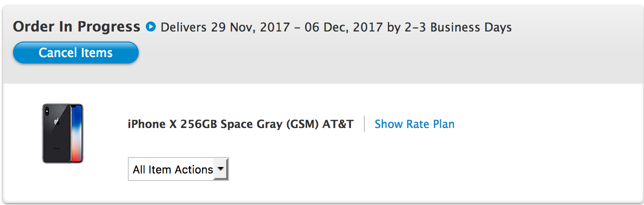The height and width of the screenshot is (205, 644).
Task: Cancel the order with Cancel Items button
Action: [75, 52]
